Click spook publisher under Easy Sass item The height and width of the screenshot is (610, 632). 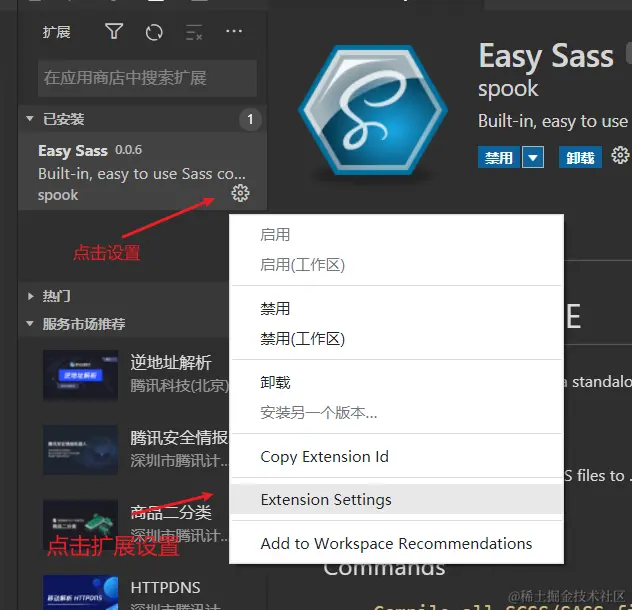point(58,195)
